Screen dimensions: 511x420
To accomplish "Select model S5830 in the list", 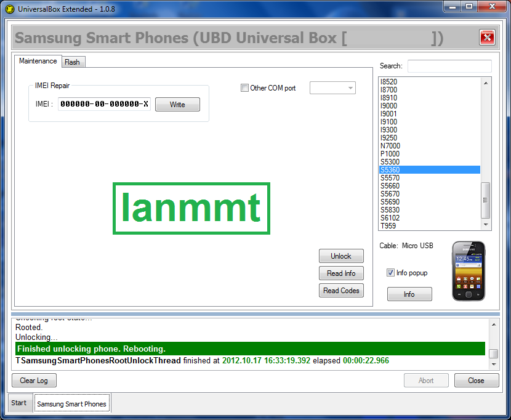I will click(430, 209).
